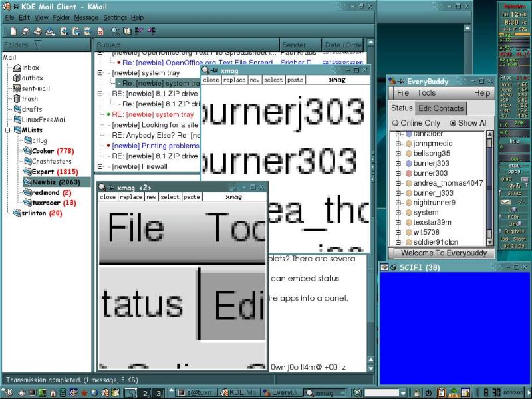532x399 pixels.
Task: Click the select button in xmag window
Action: [273, 80]
